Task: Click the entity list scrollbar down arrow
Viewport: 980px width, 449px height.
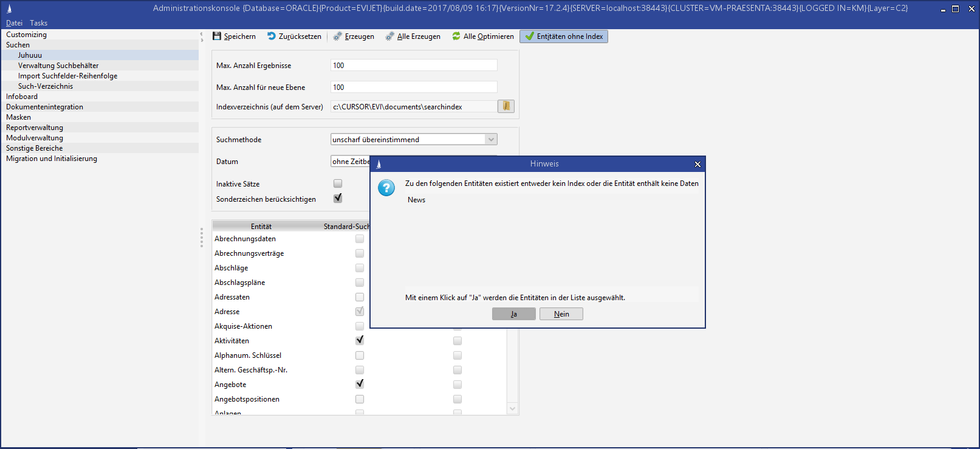Action: coord(512,409)
